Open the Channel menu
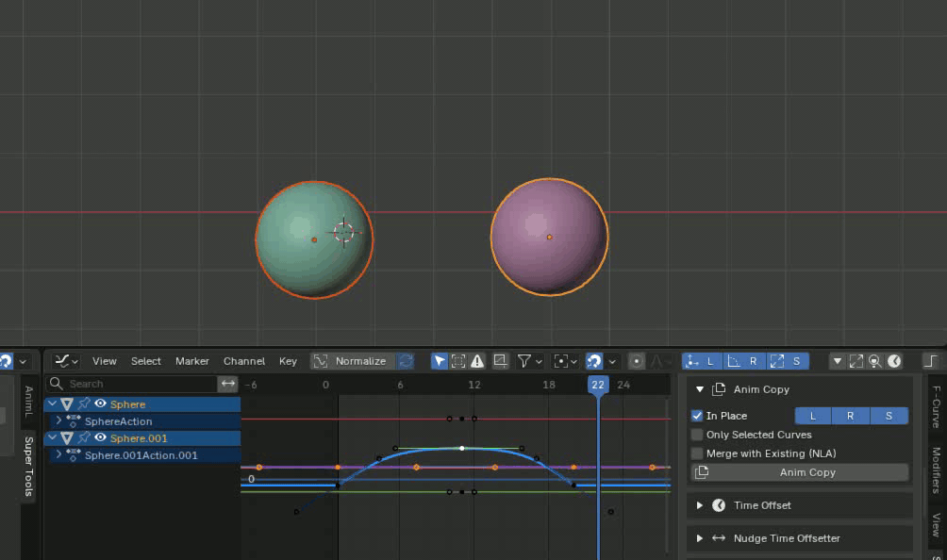This screenshot has height=560, width=947. [x=244, y=361]
